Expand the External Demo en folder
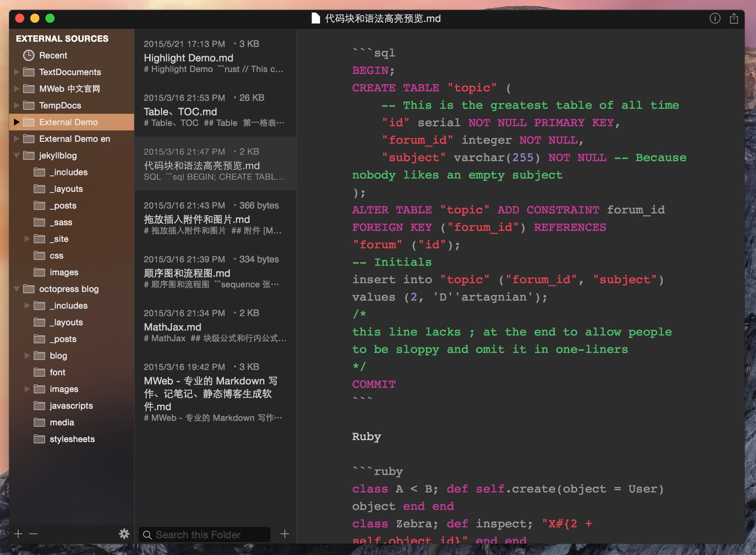The image size is (756, 555). pyautogui.click(x=17, y=139)
